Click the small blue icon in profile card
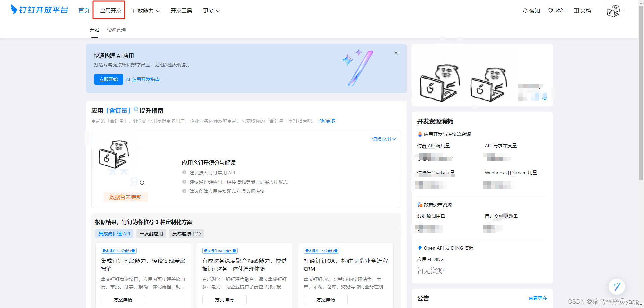644x308 pixels. pyautogui.click(x=545, y=98)
